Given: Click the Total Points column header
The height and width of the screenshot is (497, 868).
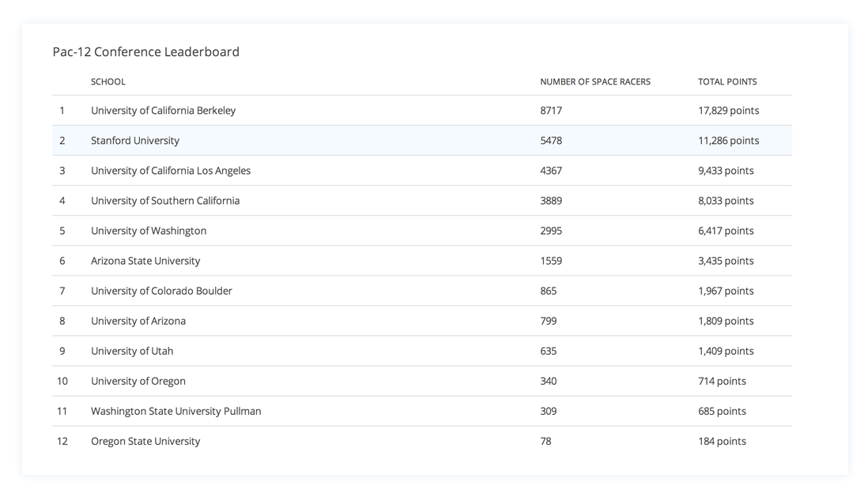Looking at the screenshot, I should (727, 81).
